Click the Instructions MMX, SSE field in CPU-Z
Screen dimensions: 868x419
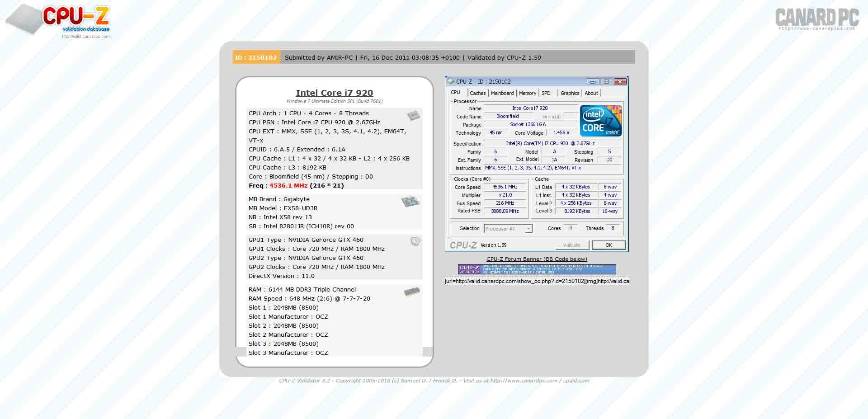pyautogui.click(x=552, y=168)
